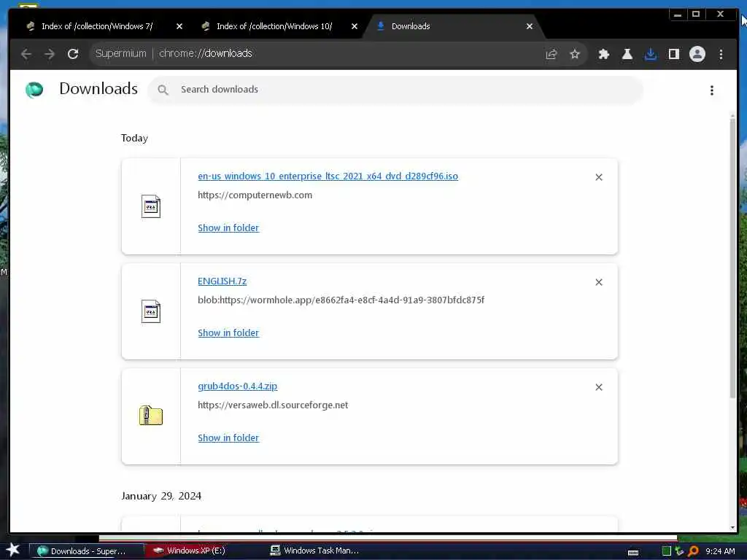Open the Downloads page more actions menu

(x=712, y=90)
